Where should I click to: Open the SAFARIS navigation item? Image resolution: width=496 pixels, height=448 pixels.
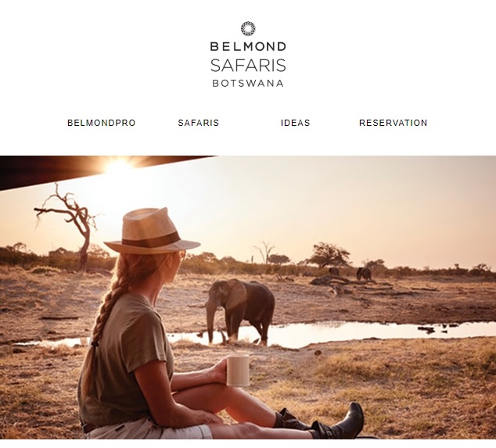(199, 123)
